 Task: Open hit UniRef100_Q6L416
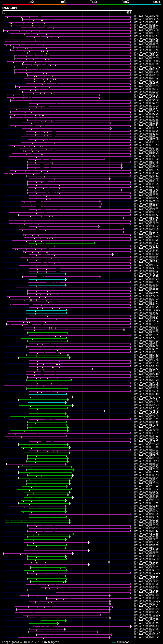point(146,19)
